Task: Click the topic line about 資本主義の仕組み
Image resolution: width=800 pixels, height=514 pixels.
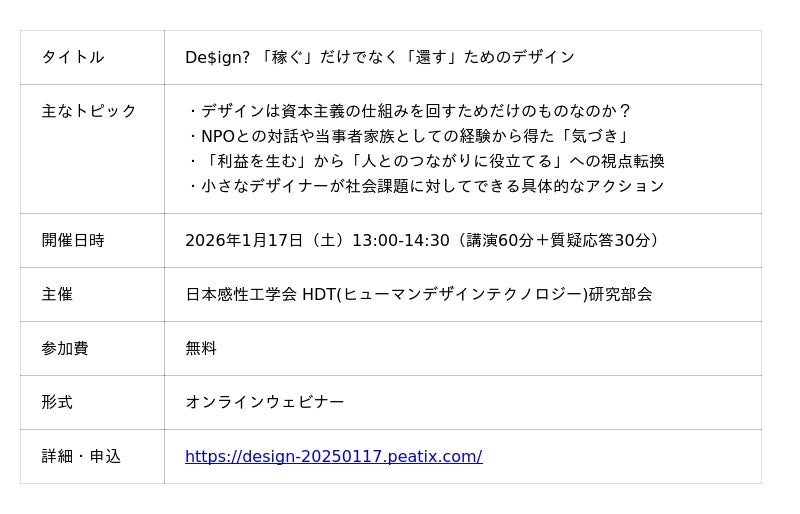Action: [410, 111]
